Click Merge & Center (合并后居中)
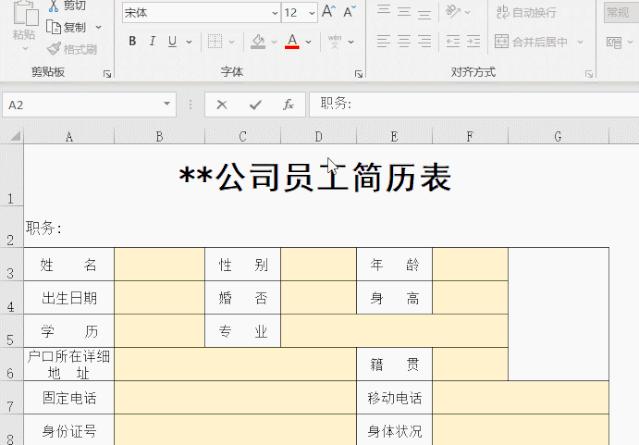 pos(531,42)
